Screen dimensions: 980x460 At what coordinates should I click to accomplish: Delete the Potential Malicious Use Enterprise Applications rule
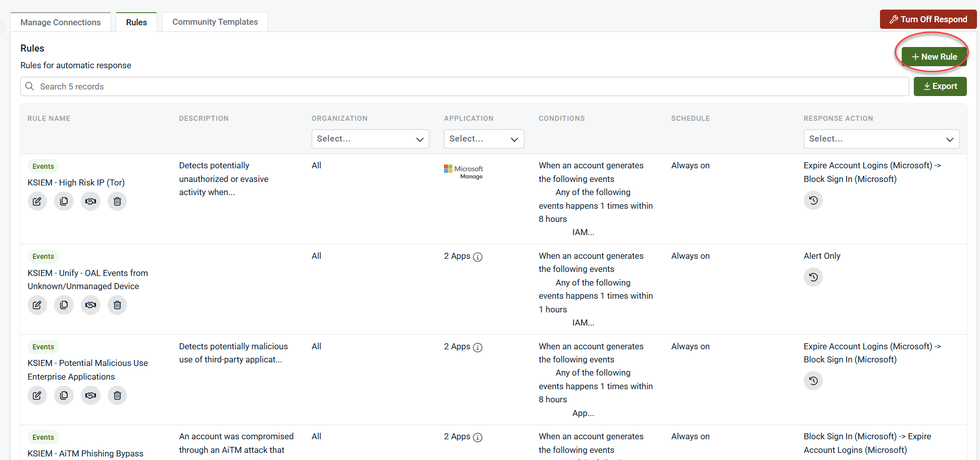(x=117, y=395)
